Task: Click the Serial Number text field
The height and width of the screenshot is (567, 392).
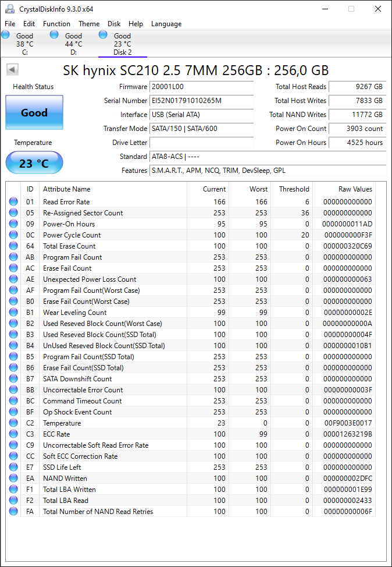Action: 202,101
